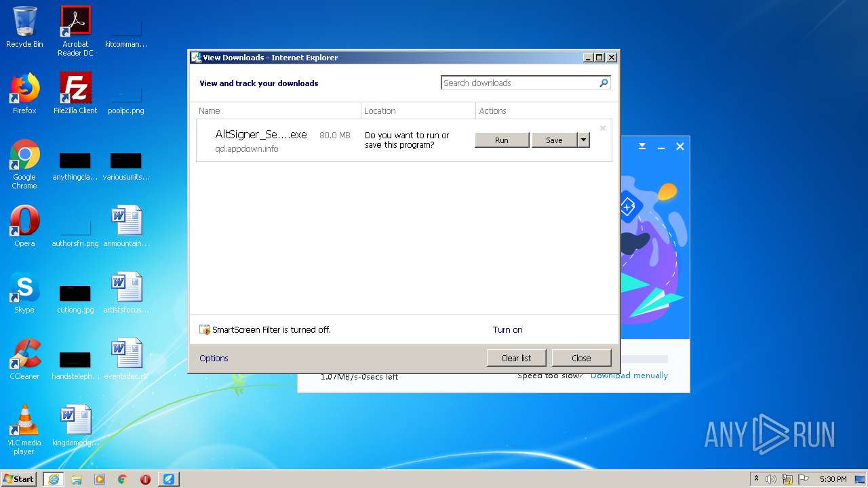Sort downloads by Location column

tap(418, 110)
